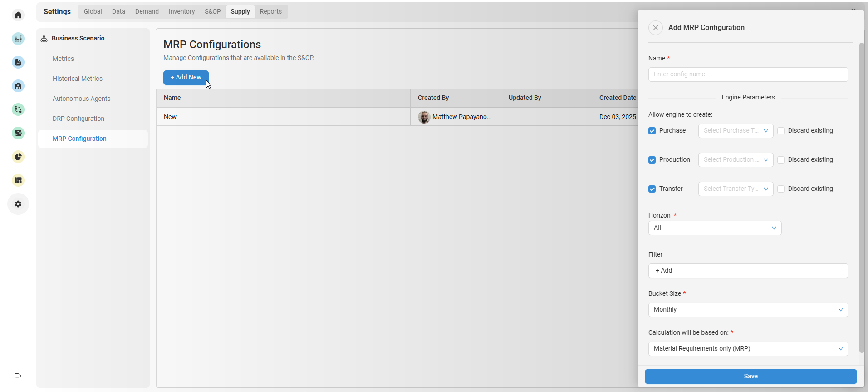
Task: Open the dashboard layout sidebar icon
Action: (18, 180)
